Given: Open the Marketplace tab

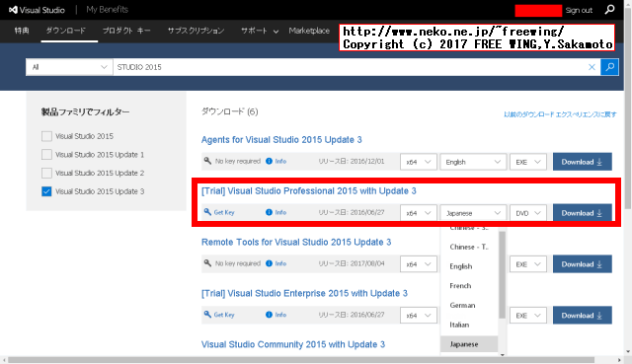Looking at the screenshot, I should coord(309,31).
